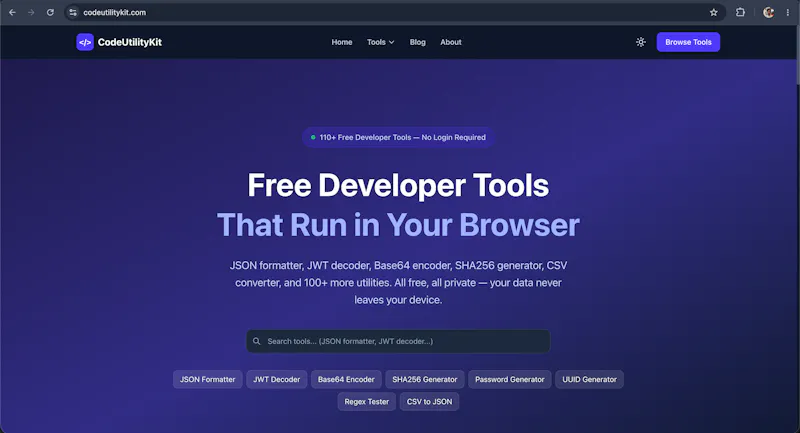Click the CodeUtilityKit brand name text

point(130,42)
